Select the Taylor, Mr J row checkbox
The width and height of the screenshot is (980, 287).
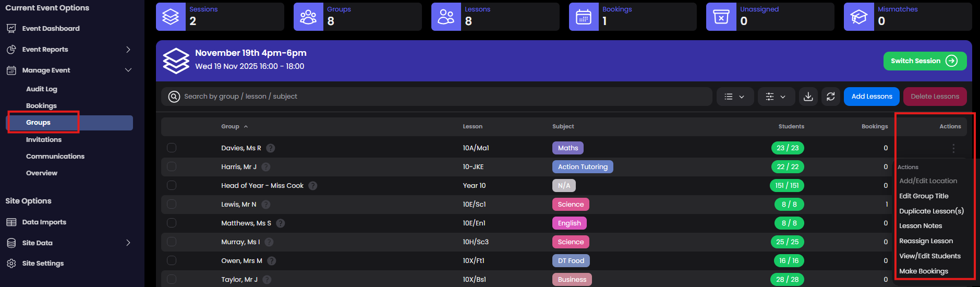(x=172, y=279)
